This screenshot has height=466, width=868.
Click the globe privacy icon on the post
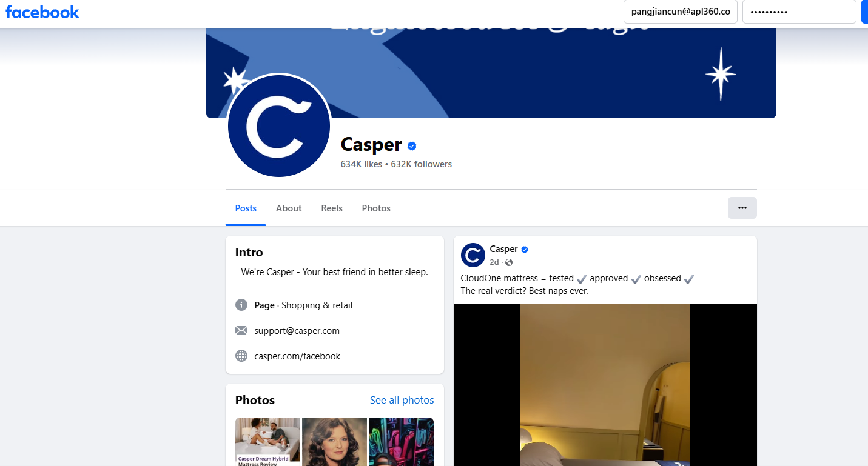tap(508, 262)
